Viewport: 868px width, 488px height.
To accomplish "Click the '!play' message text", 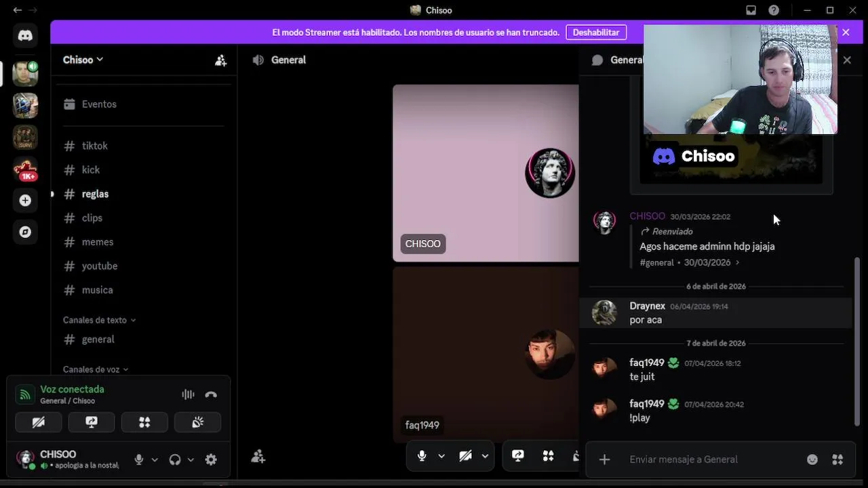I will pos(639,418).
